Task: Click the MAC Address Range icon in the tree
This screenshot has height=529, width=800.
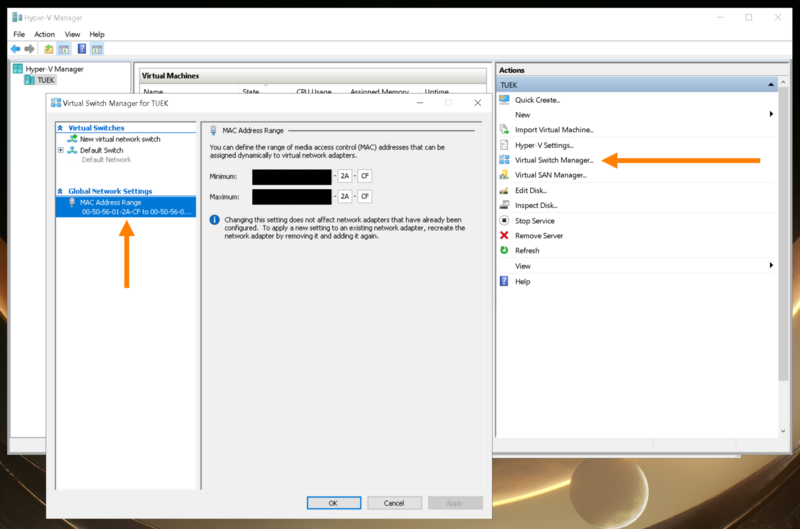Action: 72,203
